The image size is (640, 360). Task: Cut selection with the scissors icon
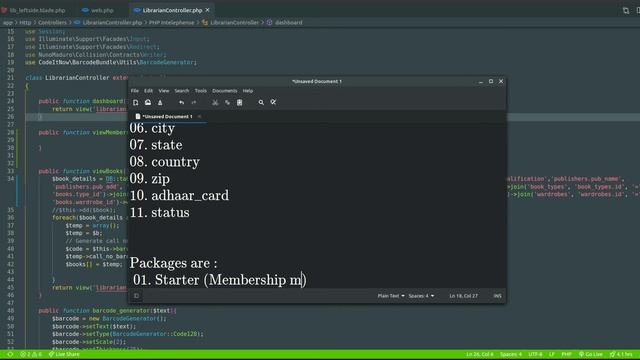point(215,102)
